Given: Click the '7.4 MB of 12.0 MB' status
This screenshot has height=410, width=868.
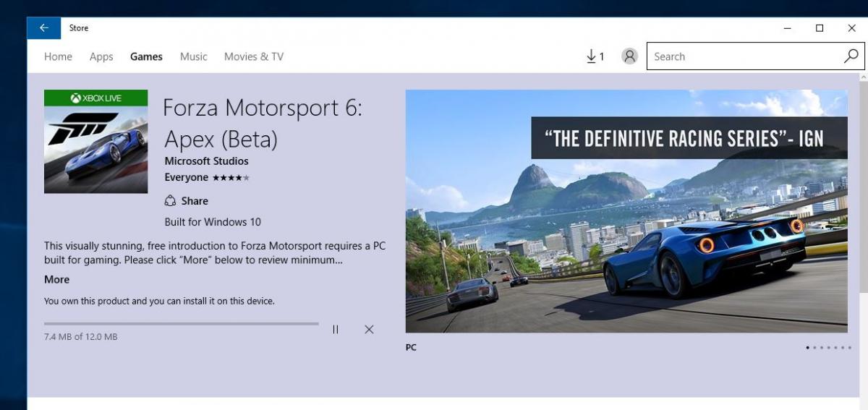Looking at the screenshot, I should tap(80, 337).
